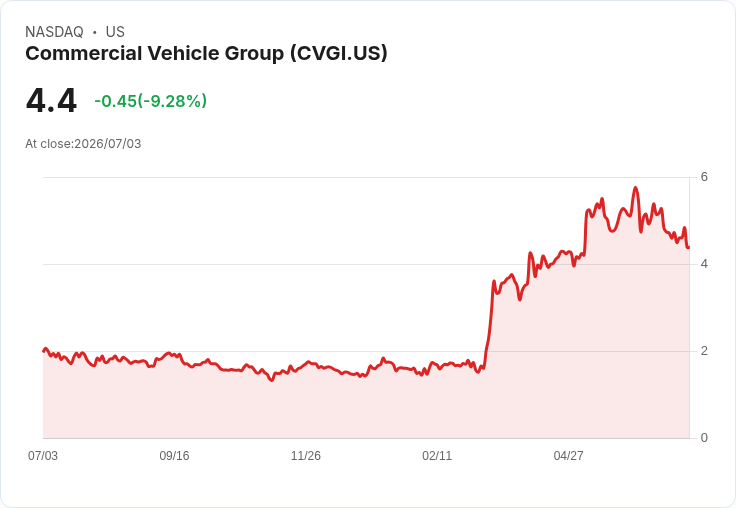Click the -0.45(-9.28%) change value
Screen dimensions: 736x508
[x=150, y=101]
